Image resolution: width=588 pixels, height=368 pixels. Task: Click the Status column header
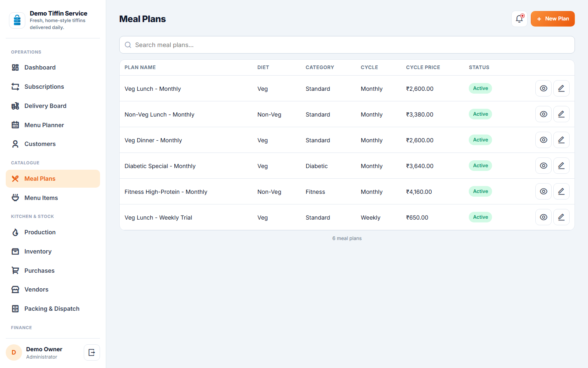click(x=479, y=67)
